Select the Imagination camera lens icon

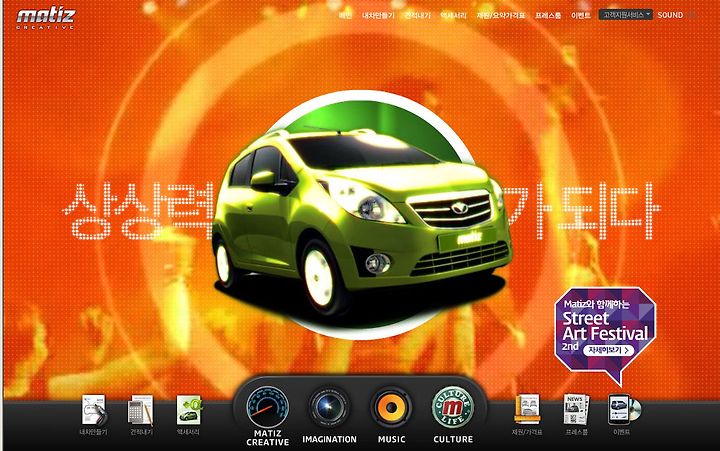point(329,407)
